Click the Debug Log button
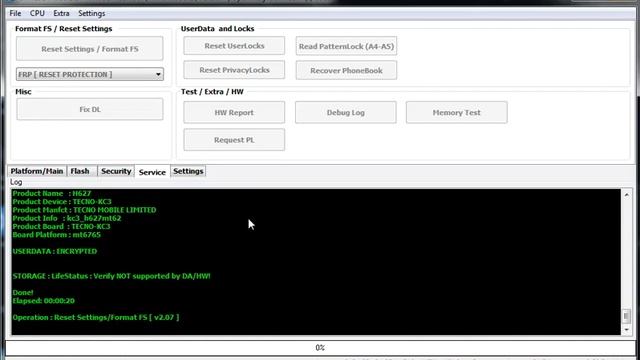 (x=346, y=112)
